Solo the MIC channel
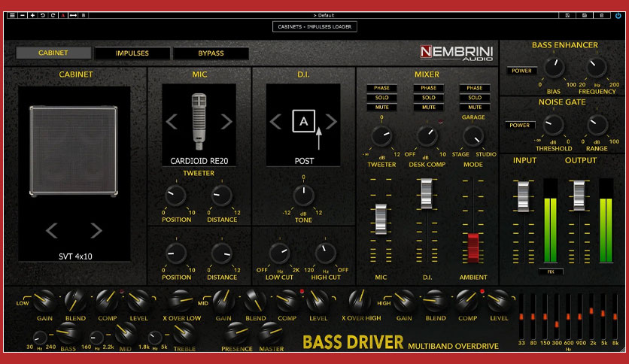 (x=381, y=98)
